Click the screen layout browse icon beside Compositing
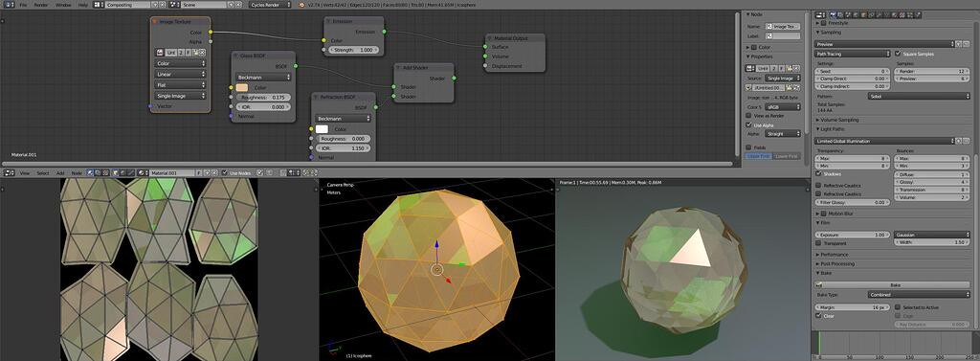Screen dimensions: 980x361 click(x=99, y=5)
